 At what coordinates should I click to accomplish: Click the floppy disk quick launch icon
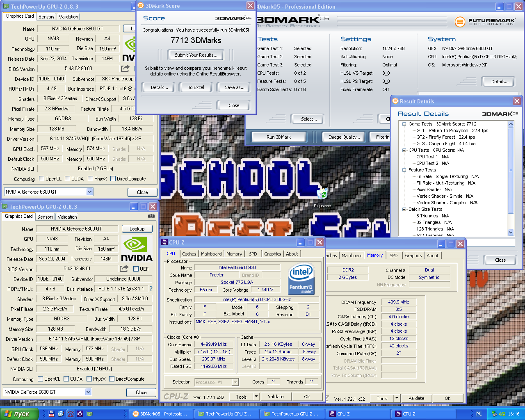(51, 414)
